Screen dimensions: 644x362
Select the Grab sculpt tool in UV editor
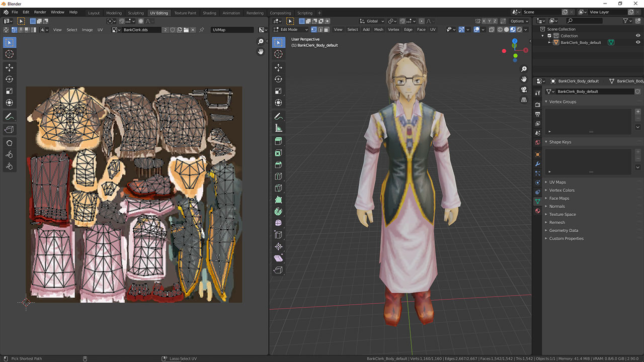(10, 143)
